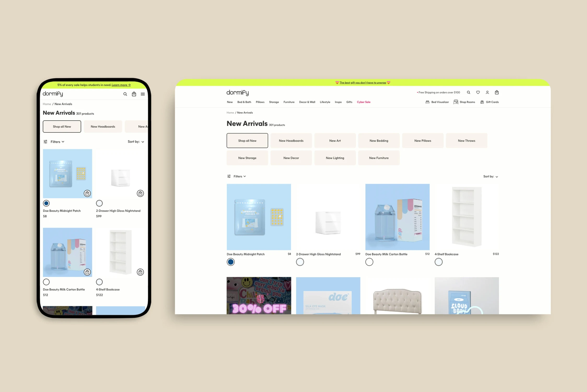The image size is (587, 392).
Task: Toggle the white color swatch for 4-Shelf Bookcase
Action: (x=438, y=262)
